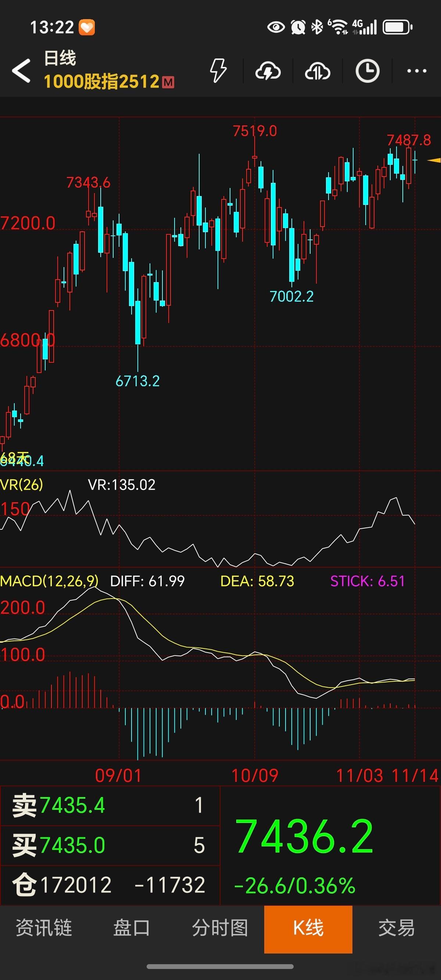Tap the home gesture bar at bottom
Screen dimensions: 441x980
(220, 967)
